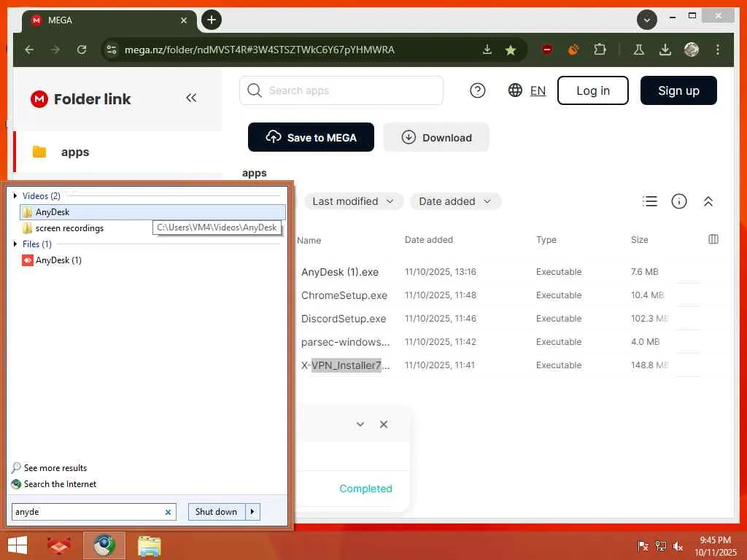The width and height of the screenshot is (747, 560).
Task: Open the column chooser icon
Action: 713,239
